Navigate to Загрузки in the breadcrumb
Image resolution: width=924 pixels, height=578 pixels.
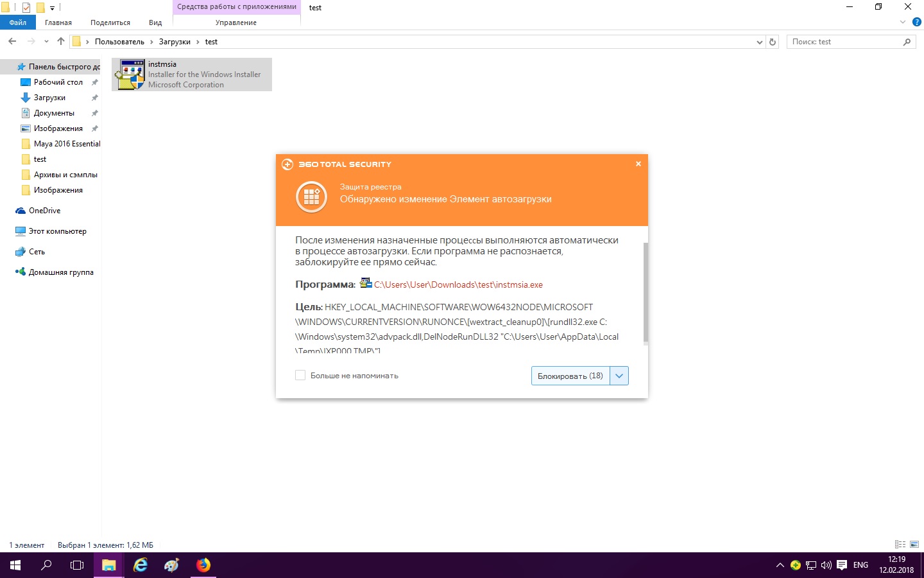coord(175,42)
